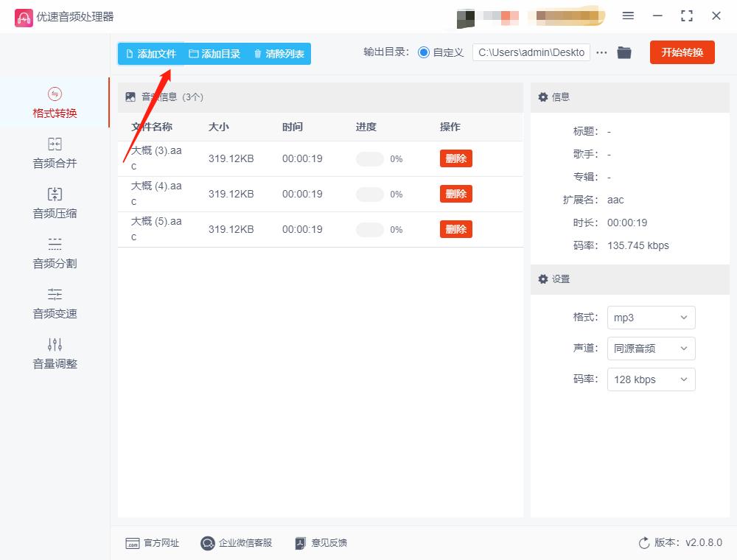Open the 格式 format dropdown showing mp3

click(x=650, y=318)
